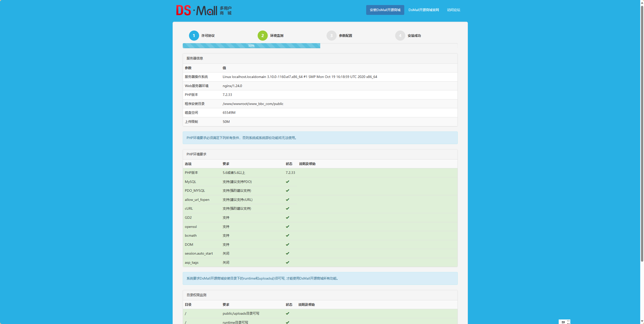Click the 7.2.33 value in 服务器信息
Screen dimensions: 644x324
click(x=227, y=95)
